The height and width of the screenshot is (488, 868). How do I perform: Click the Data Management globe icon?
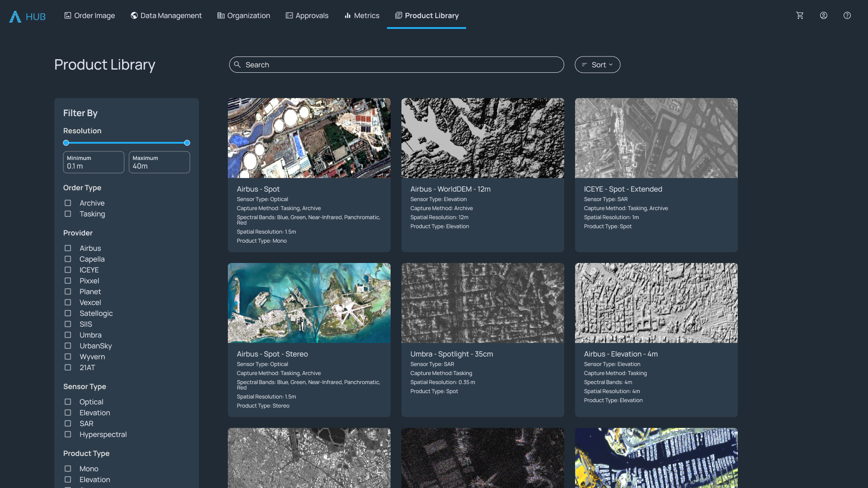click(134, 15)
